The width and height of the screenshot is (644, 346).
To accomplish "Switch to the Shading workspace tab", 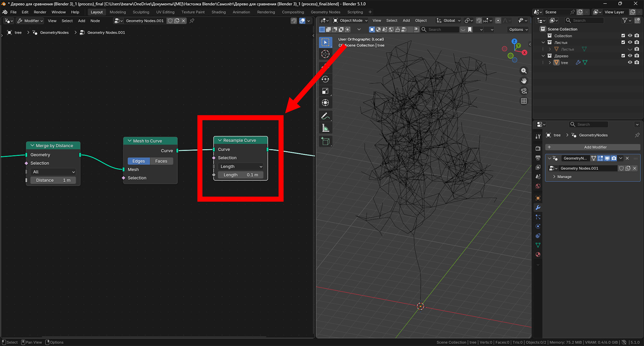I will point(219,12).
